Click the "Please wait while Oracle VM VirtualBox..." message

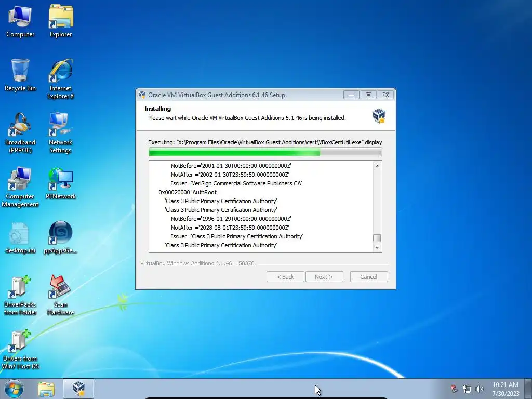tap(247, 118)
